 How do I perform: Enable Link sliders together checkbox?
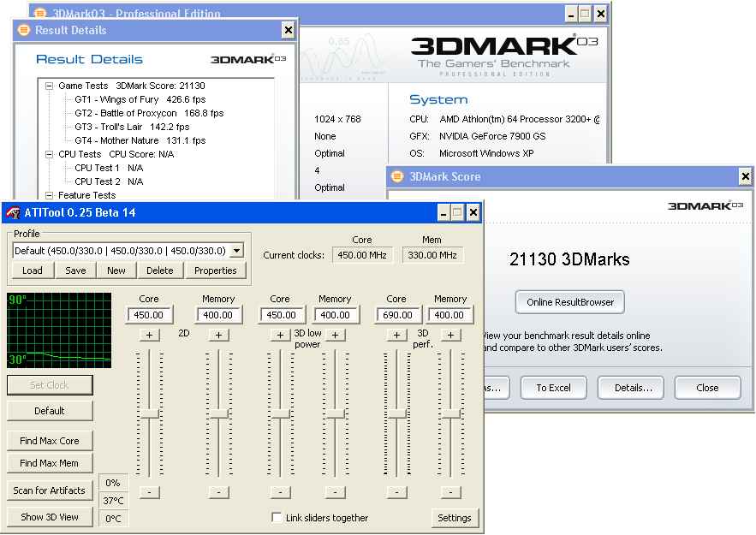(277, 518)
